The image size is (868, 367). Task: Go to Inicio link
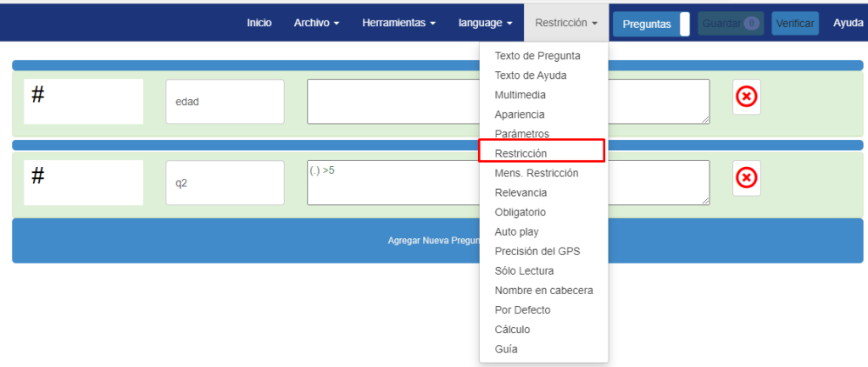(259, 23)
